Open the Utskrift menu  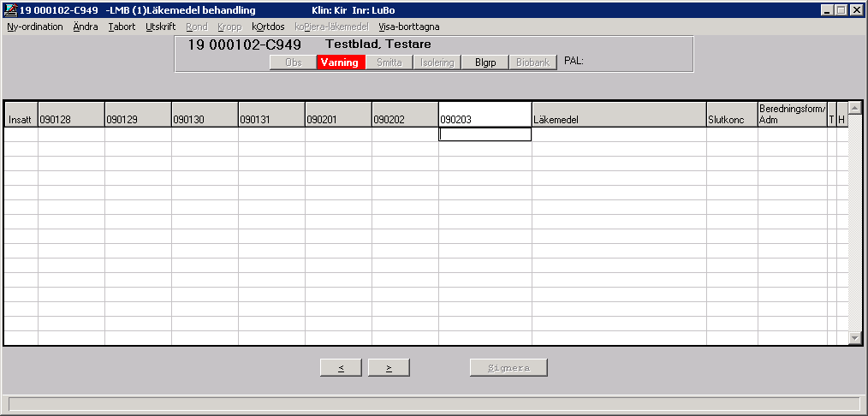point(161,27)
